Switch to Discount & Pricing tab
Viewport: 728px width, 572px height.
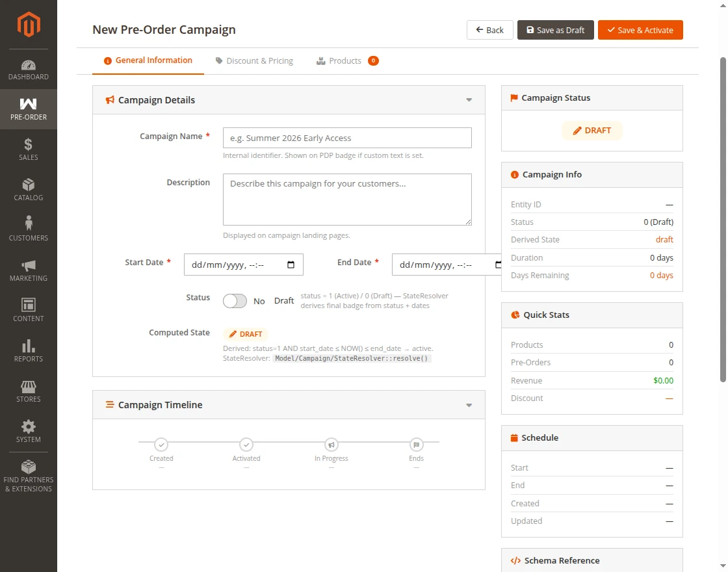coord(254,61)
